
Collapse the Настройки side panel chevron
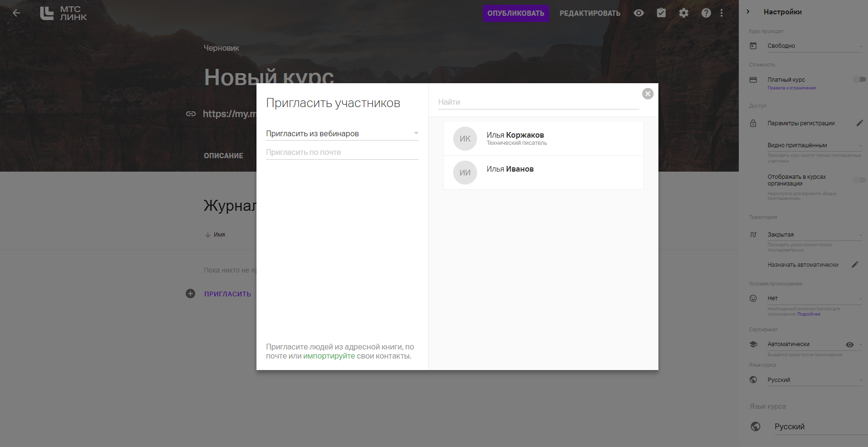point(748,11)
